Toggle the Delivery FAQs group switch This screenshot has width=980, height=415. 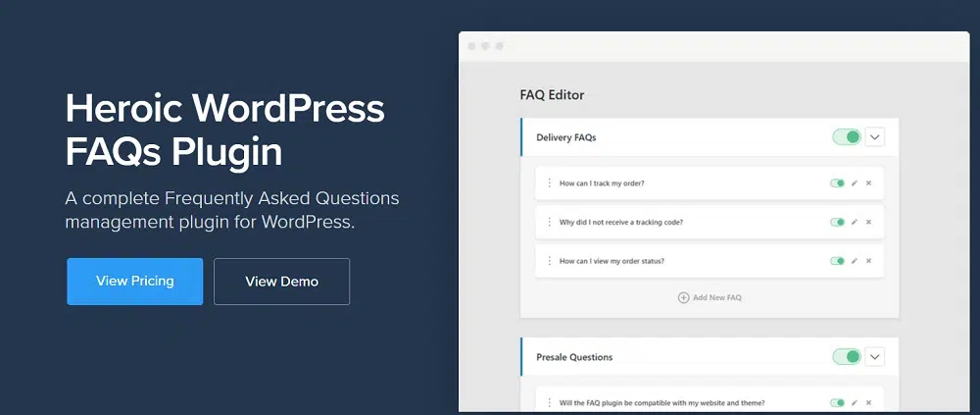[x=847, y=137]
